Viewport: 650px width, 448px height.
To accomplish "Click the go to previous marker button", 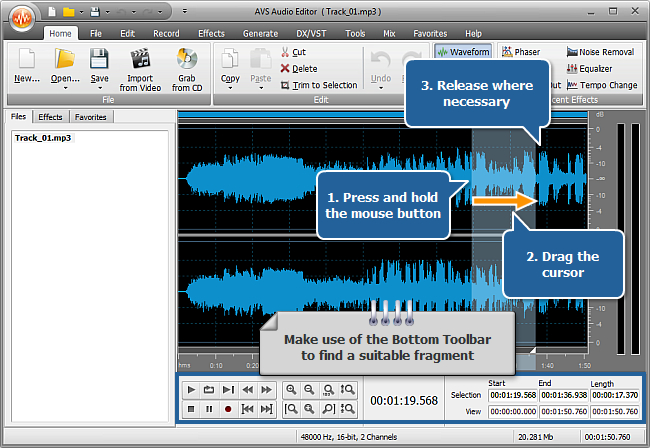I will click(x=247, y=409).
